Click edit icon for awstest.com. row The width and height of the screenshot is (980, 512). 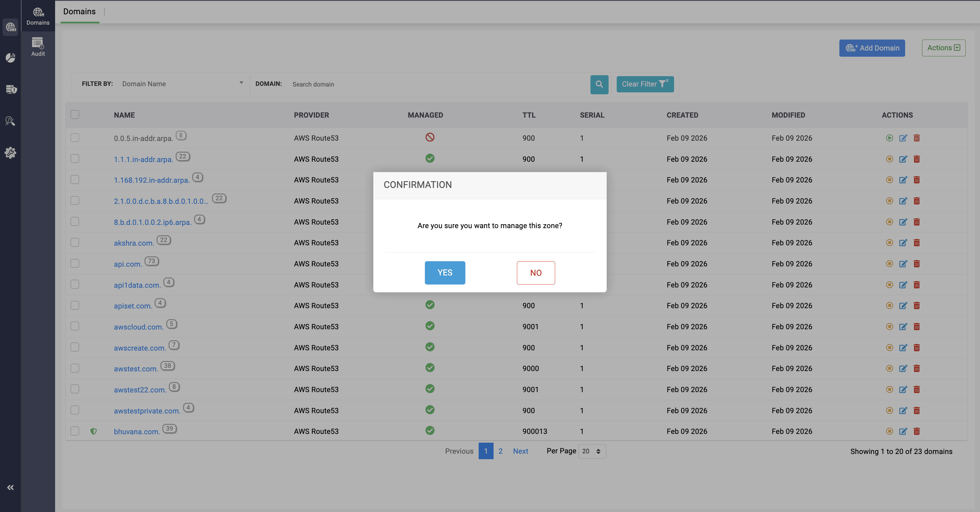[x=903, y=368]
